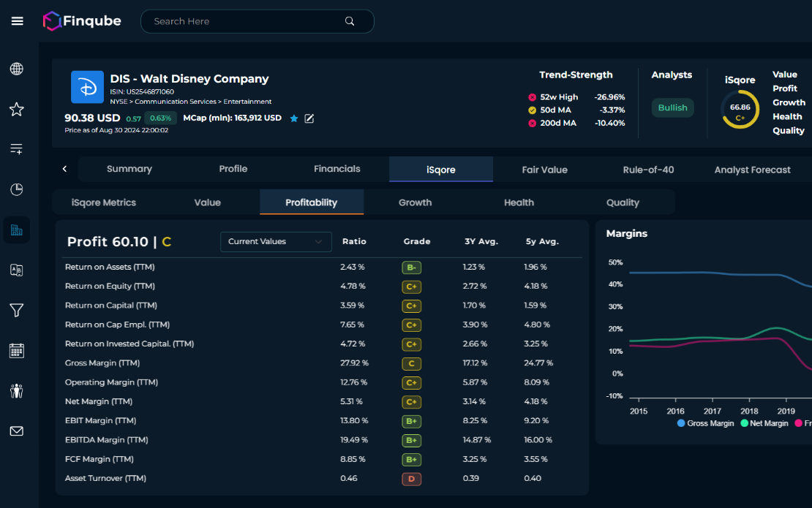Click the C grade badge for Gross Margin

(412, 364)
